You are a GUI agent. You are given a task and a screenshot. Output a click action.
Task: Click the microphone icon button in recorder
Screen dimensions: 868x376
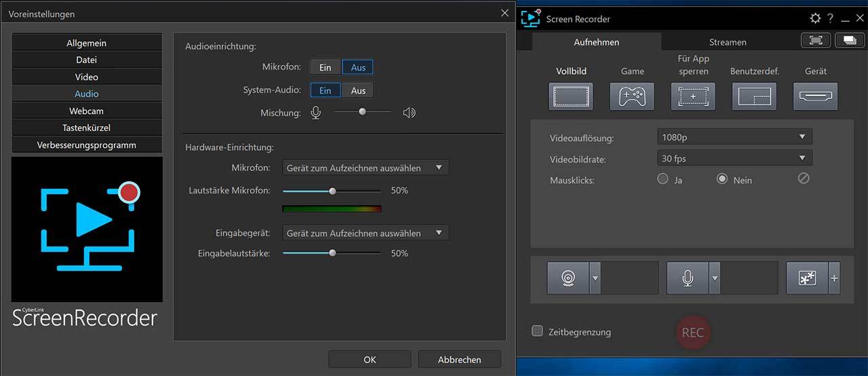688,278
